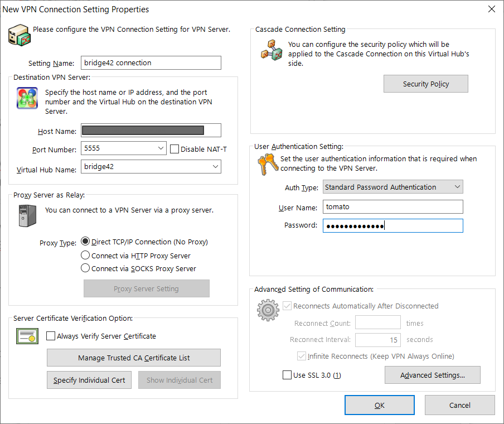Click the close X icon of the dialog
The image size is (504, 424).
(x=491, y=9)
